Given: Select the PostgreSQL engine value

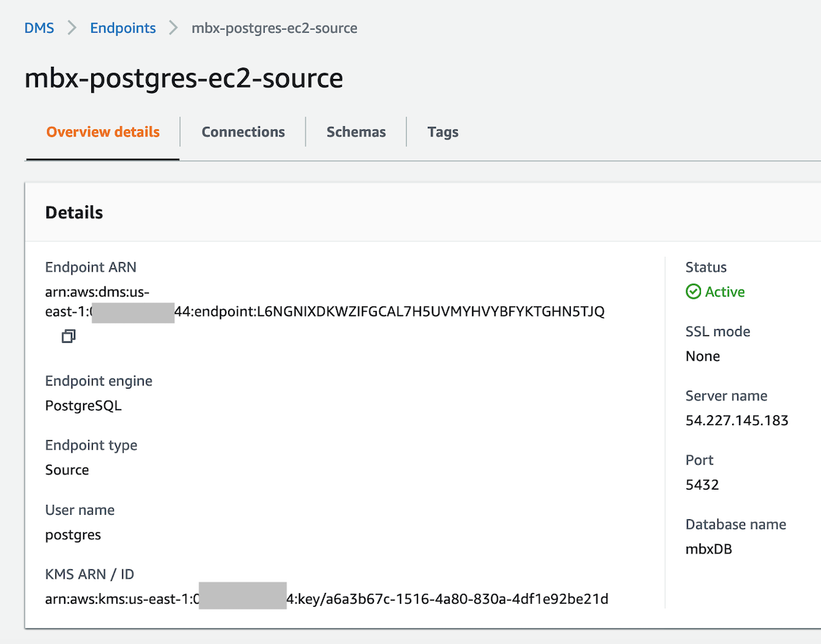Looking at the screenshot, I should click(x=84, y=406).
